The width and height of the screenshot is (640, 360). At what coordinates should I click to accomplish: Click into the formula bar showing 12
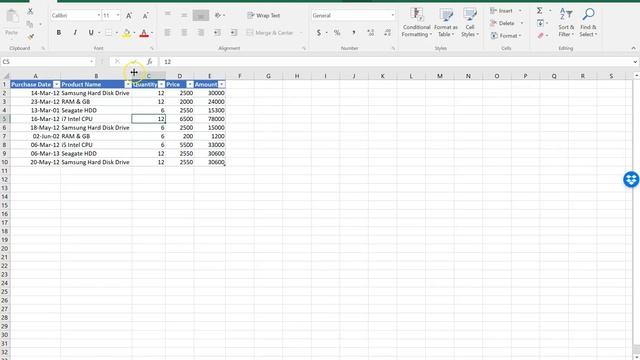[x=396, y=62]
